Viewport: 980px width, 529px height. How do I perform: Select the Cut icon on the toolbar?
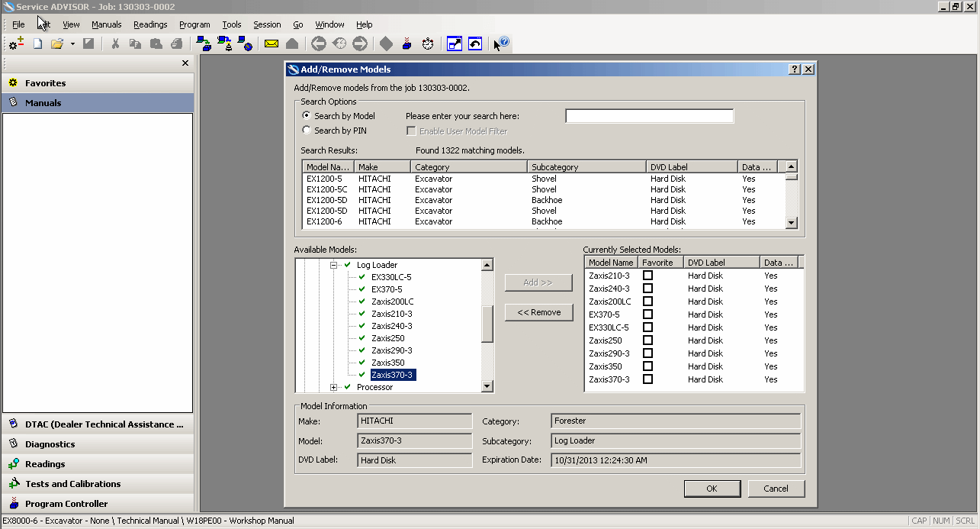click(116, 43)
